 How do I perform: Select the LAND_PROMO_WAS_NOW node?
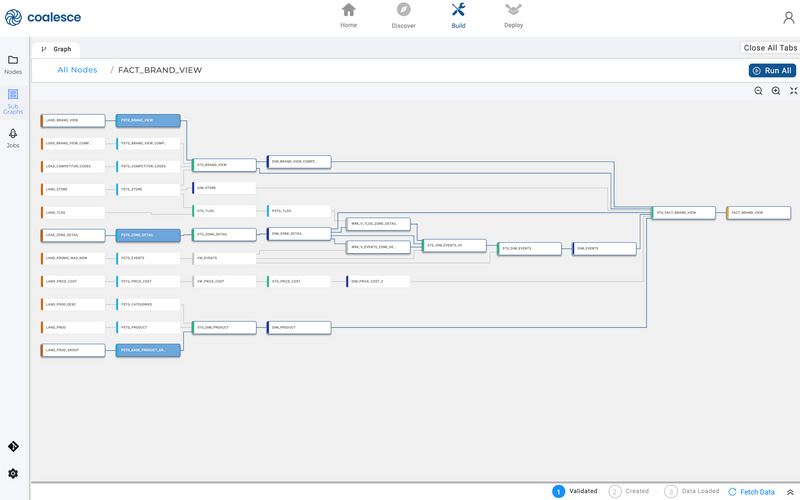73,258
